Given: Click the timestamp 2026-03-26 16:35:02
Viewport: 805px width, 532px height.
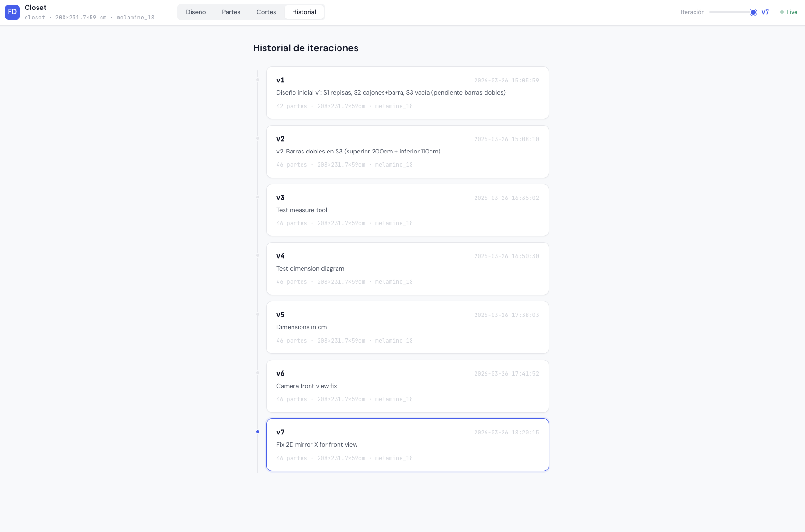Looking at the screenshot, I should (x=506, y=198).
